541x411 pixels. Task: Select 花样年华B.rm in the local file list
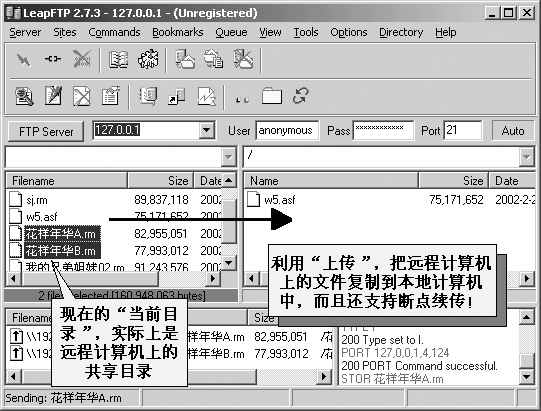(x=62, y=251)
